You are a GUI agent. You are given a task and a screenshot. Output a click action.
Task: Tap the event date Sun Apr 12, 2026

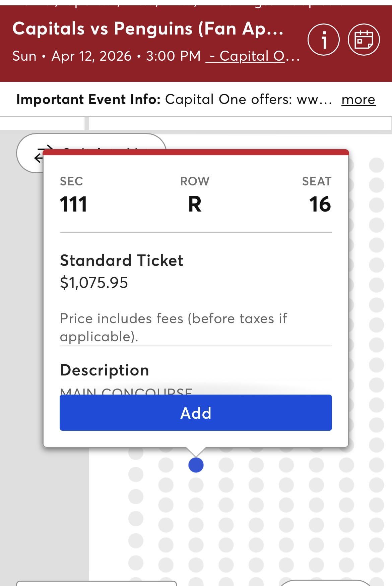click(x=72, y=56)
